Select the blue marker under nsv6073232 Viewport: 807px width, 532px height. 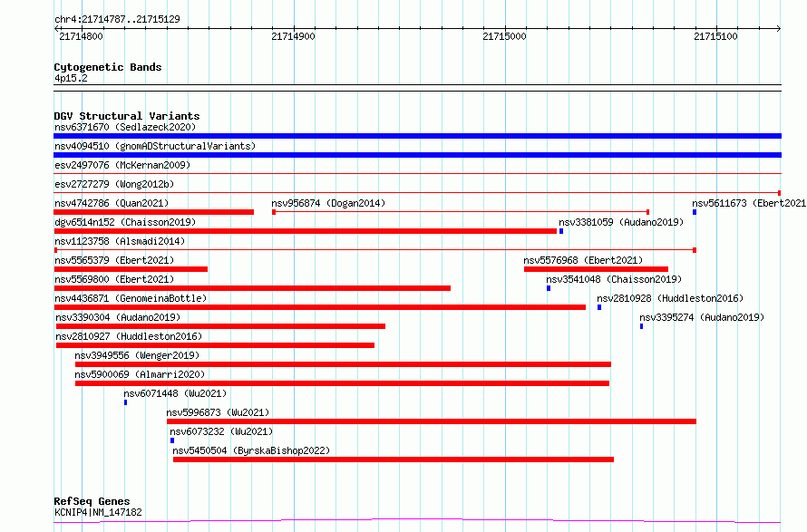coord(172,440)
